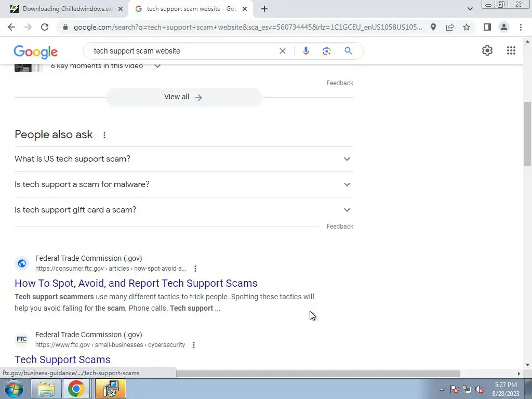Click FTC favicon of second result
This screenshot has height=399, width=532.
click(22, 339)
